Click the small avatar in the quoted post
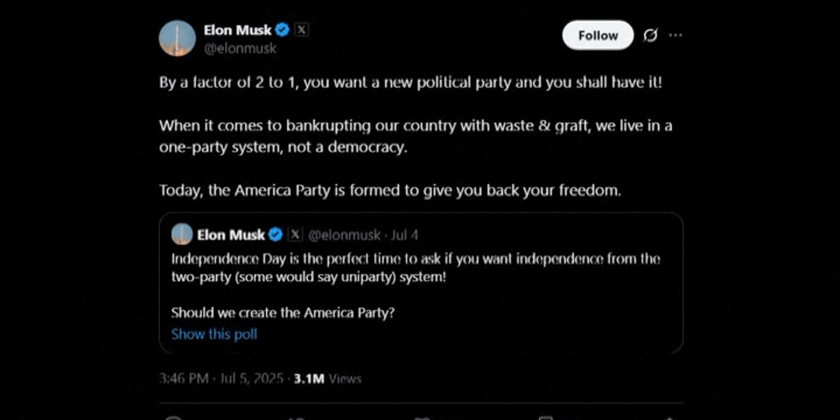The height and width of the screenshot is (420, 840). tap(182, 235)
